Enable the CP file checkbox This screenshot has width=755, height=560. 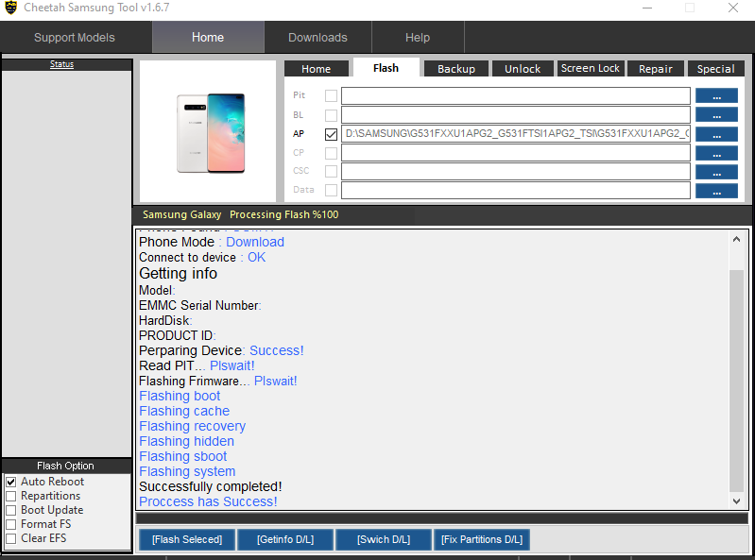(331, 153)
